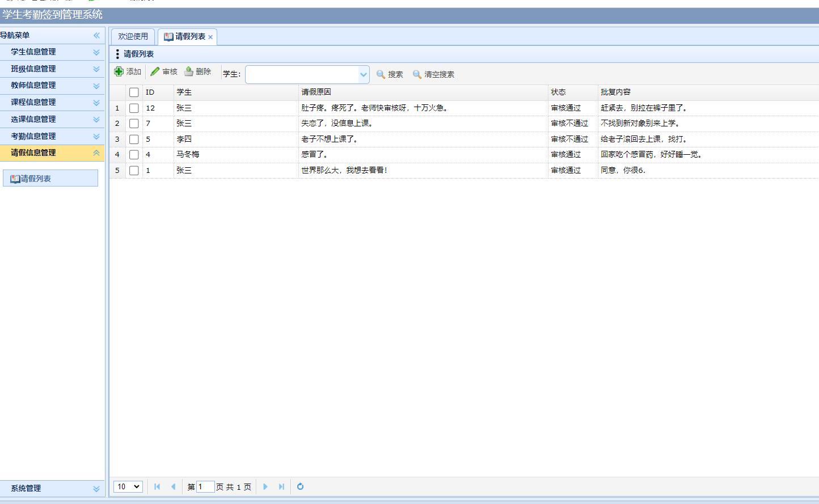Click the page number input field
819x504 pixels.
(x=205, y=486)
